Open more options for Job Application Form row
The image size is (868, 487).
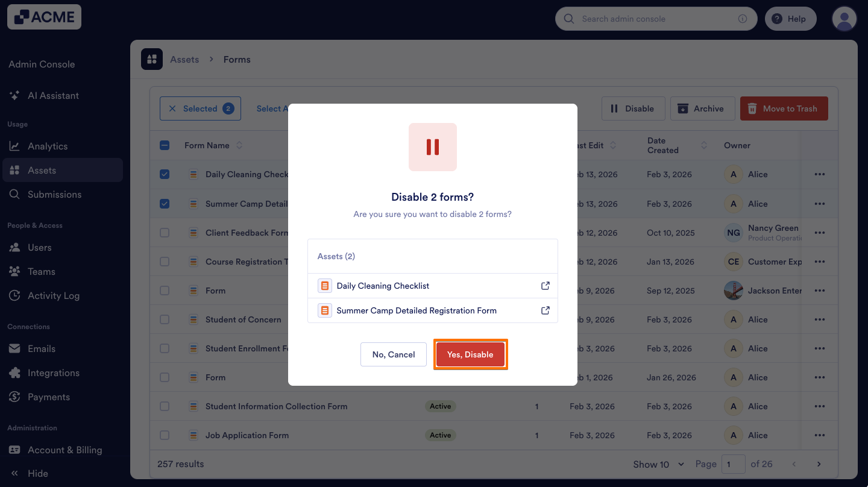click(819, 435)
